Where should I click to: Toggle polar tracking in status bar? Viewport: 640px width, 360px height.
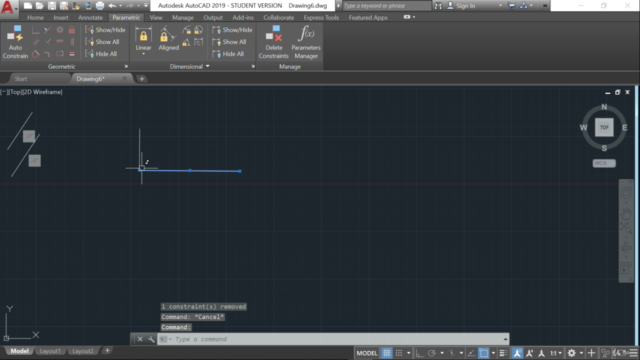[x=432, y=353]
